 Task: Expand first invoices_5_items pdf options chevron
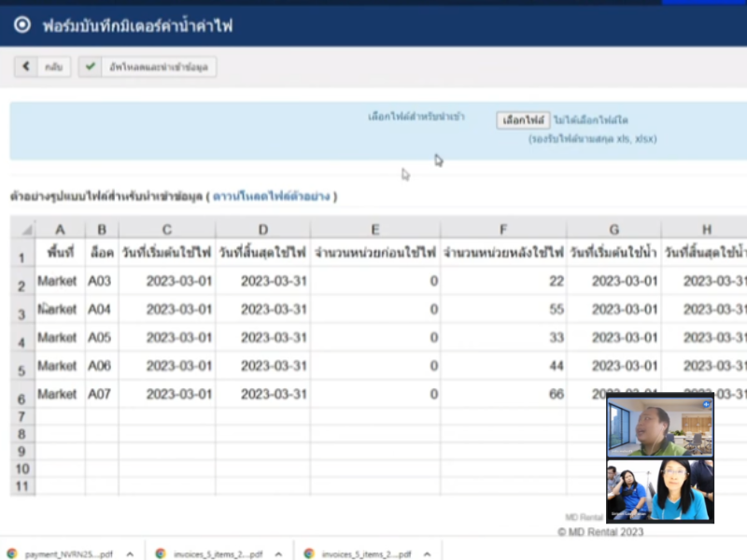tap(278, 554)
